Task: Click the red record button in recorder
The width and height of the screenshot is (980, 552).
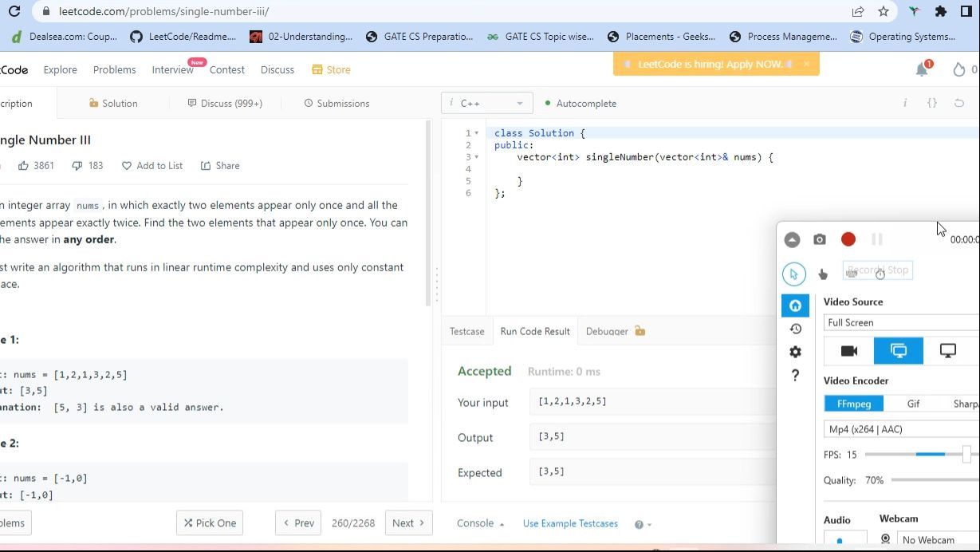Action: pyautogui.click(x=848, y=239)
